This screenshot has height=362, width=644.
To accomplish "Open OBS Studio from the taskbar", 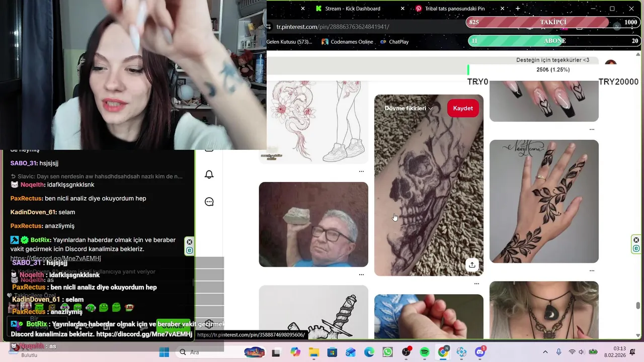I will click(x=406, y=352).
